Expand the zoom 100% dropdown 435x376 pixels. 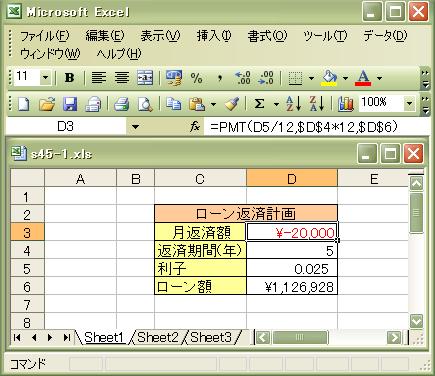[x=410, y=104]
